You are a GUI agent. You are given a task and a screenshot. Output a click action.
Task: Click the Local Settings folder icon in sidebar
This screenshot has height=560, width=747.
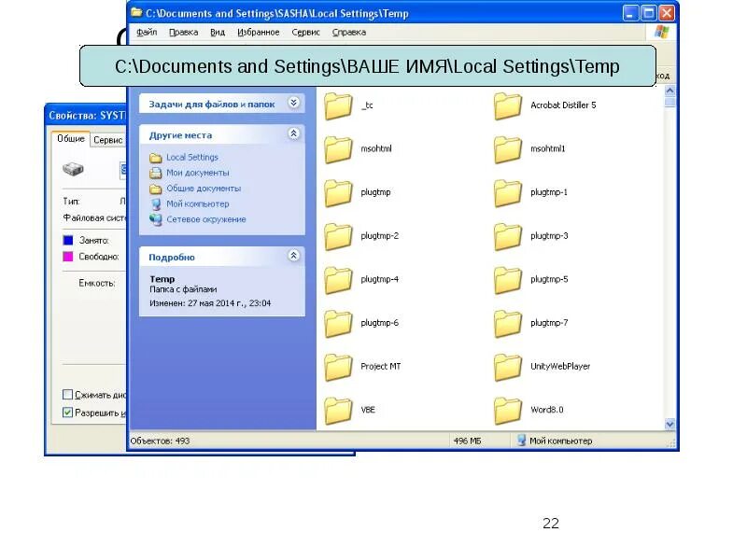(x=156, y=158)
